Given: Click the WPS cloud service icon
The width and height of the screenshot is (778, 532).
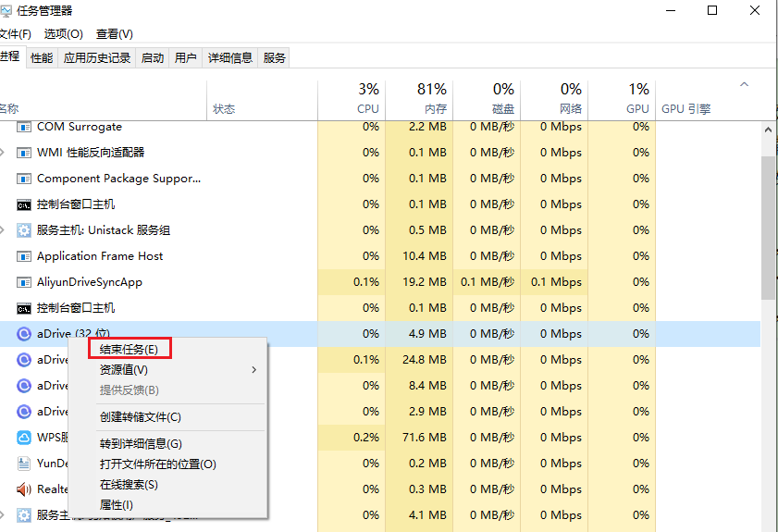Looking at the screenshot, I should click(24, 438).
